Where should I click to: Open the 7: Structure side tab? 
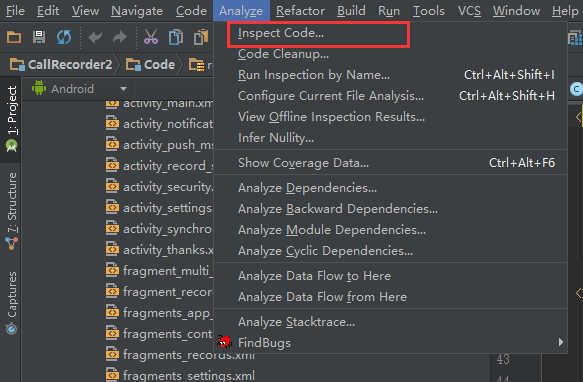click(12, 211)
